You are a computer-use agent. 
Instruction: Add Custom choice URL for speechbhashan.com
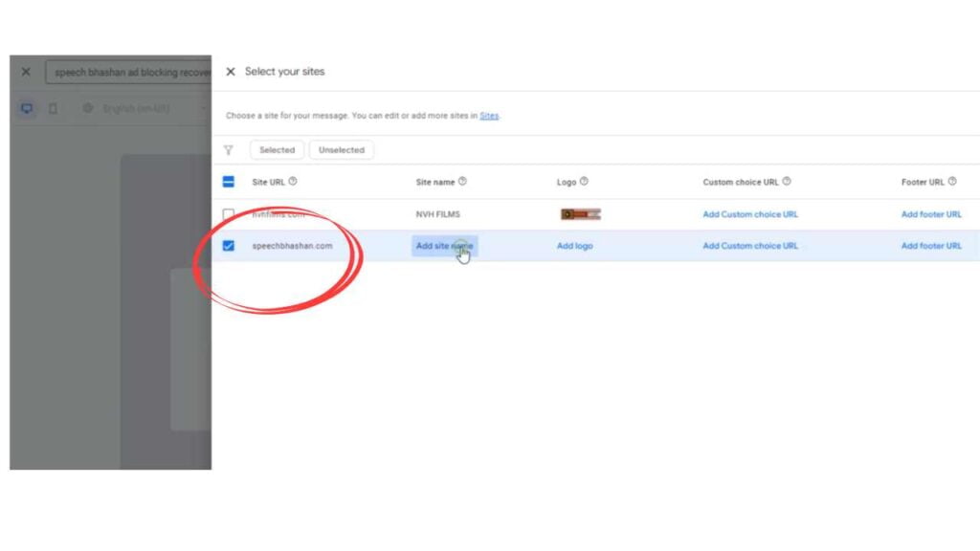(x=750, y=246)
